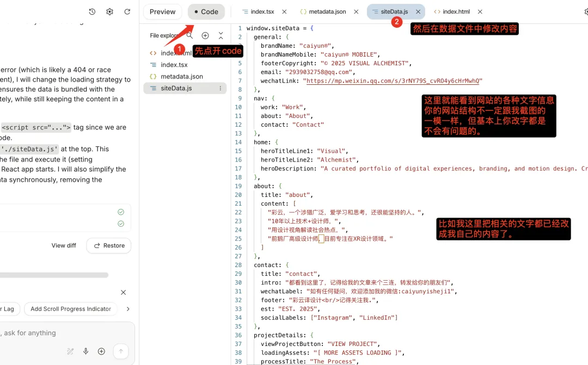588x365 pixels.
Task: Open the version history clock icon
Action: pyautogui.click(x=92, y=11)
